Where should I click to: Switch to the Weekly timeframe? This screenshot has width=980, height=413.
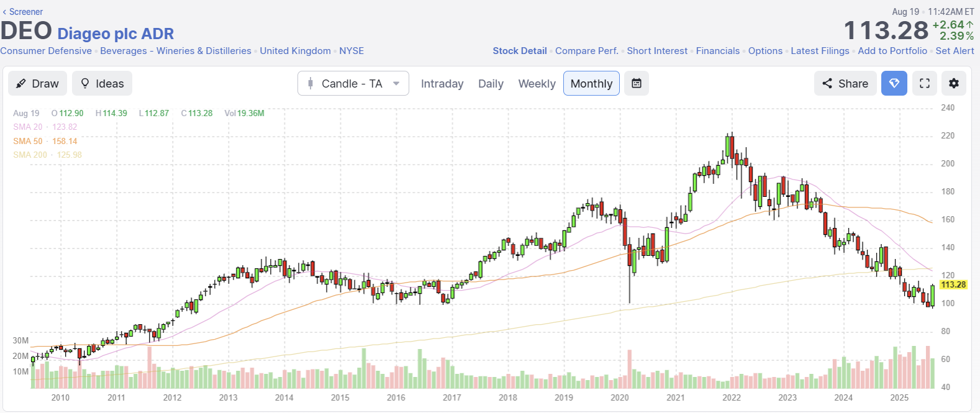tap(537, 84)
